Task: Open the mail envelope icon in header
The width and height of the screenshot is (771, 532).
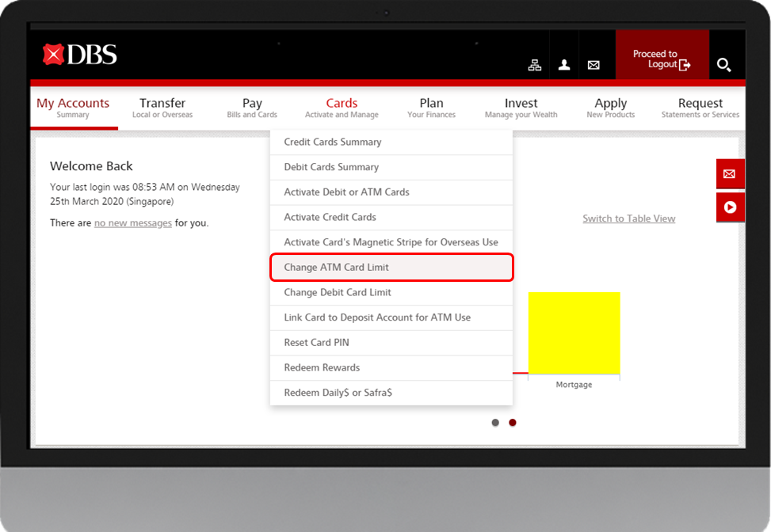Action: (x=594, y=65)
